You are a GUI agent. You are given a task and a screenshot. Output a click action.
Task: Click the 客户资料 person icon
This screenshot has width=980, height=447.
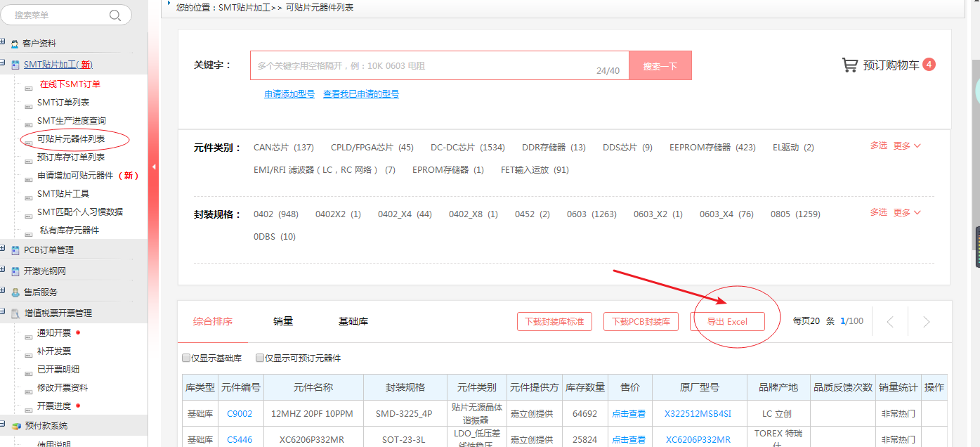point(15,44)
